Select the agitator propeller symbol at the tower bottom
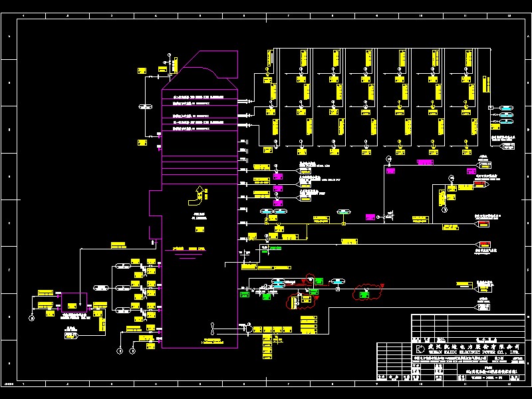The height and width of the screenshot is (399, 532). [212, 329]
